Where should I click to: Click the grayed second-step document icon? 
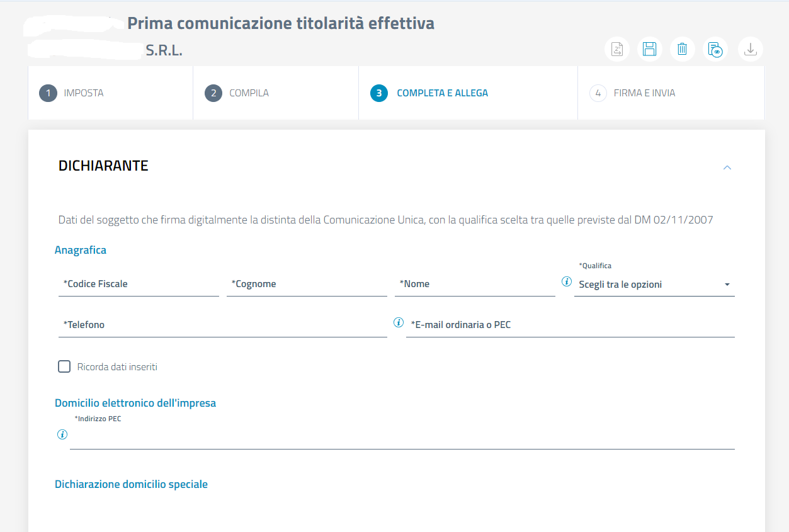tap(617, 49)
